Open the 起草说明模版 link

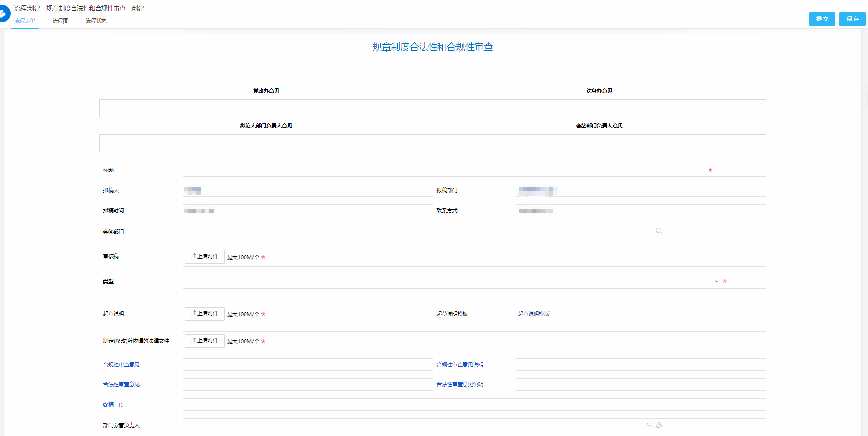point(534,314)
